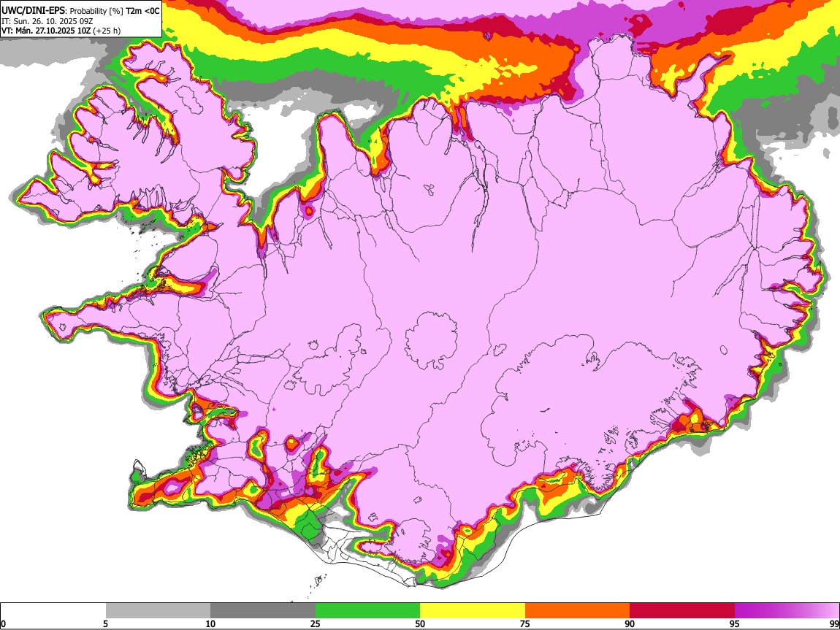Viewport: 840px width, 630px height.
Task: Click the legend label 95
Action: click(x=735, y=624)
